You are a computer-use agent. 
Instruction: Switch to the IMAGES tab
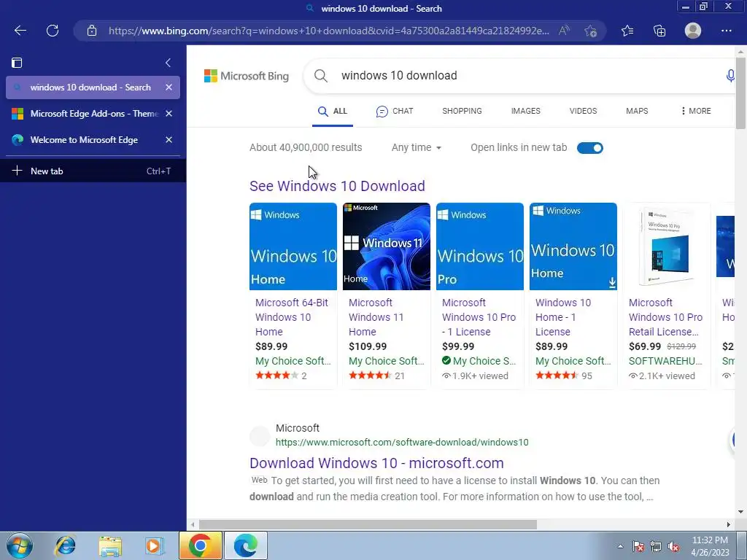(x=525, y=111)
